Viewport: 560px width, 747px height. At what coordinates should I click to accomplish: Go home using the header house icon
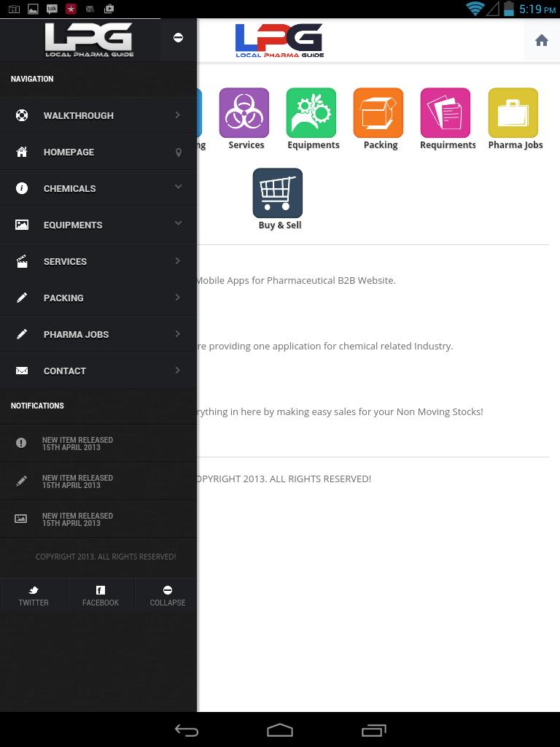(541, 41)
